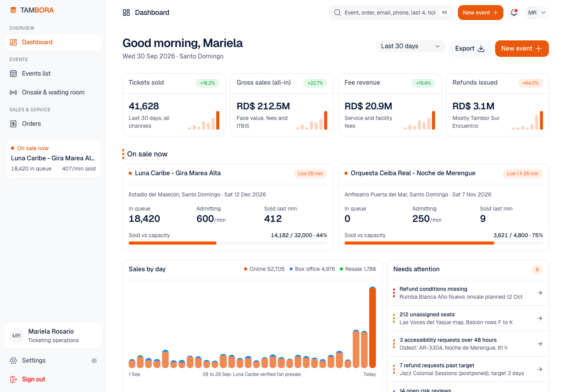Open the On sale now sidebar card

point(53,158)
